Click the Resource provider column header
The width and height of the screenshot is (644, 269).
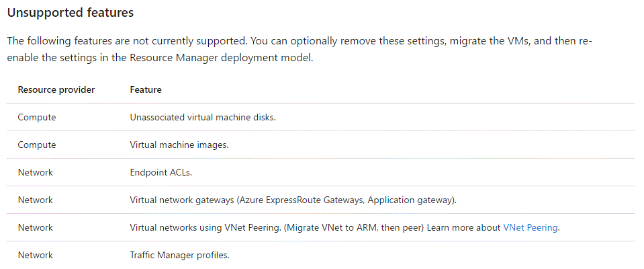pos(56,89)
